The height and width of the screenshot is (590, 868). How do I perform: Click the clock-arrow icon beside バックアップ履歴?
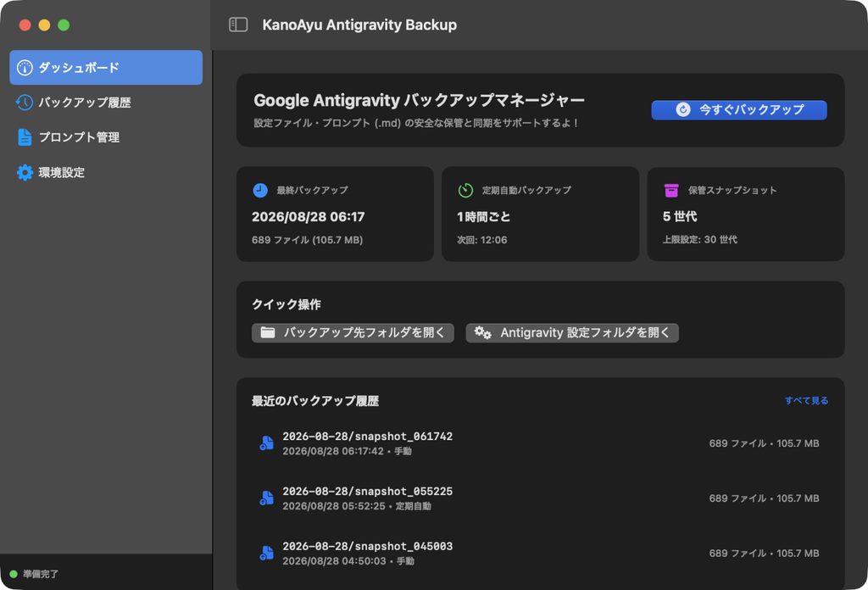pos(25,103)
